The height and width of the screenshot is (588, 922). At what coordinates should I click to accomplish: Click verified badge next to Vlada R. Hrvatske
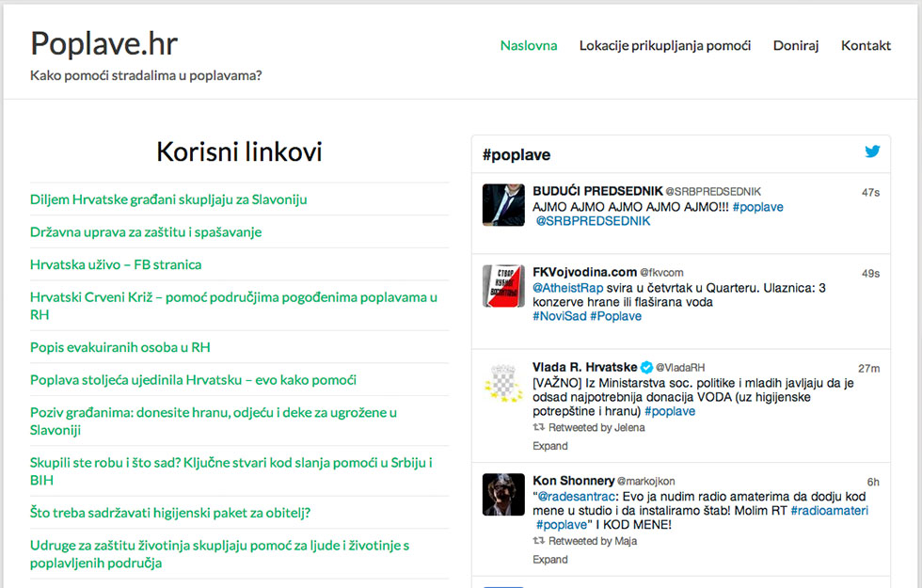tap(646, 367)
